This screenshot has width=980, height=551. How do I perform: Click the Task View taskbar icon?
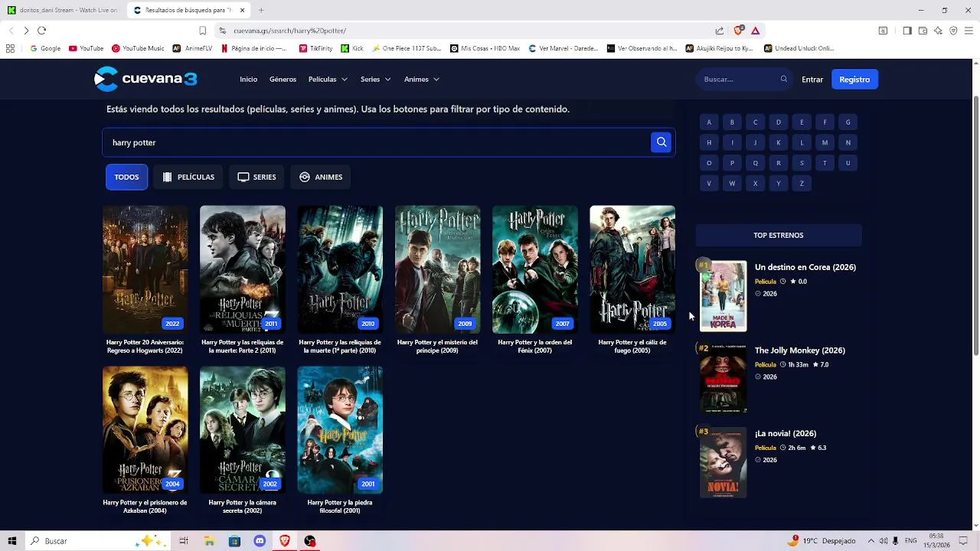[184, 541]
